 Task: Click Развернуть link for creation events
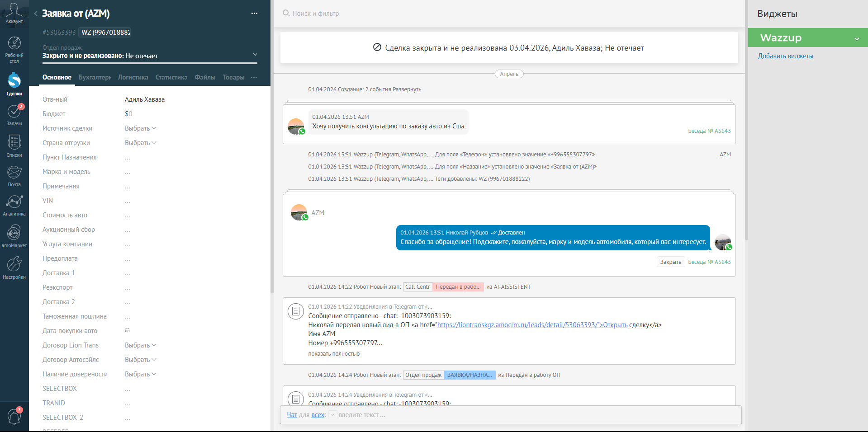[407, 89]
